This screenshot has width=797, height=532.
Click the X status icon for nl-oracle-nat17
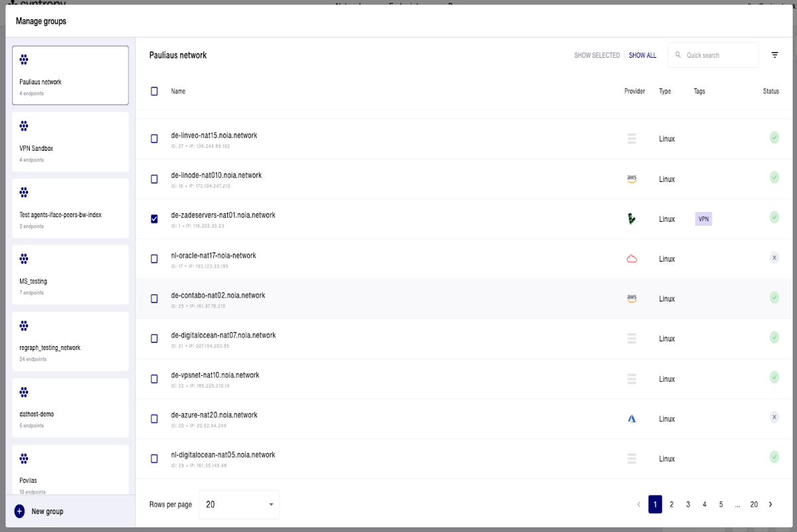(774, 258)
